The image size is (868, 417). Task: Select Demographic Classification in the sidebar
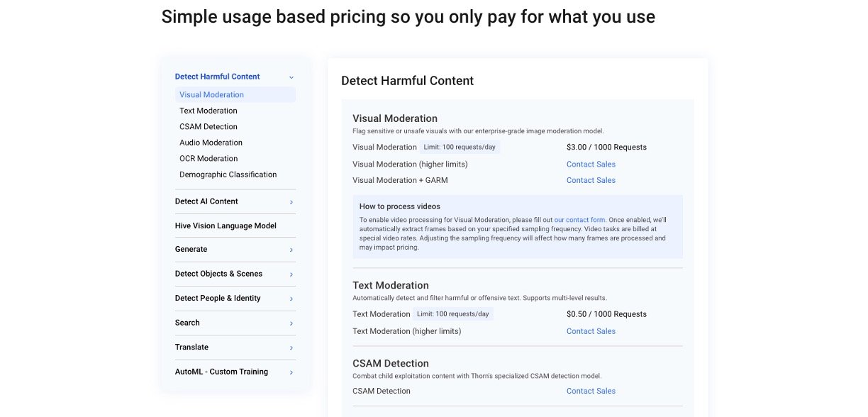228,174
